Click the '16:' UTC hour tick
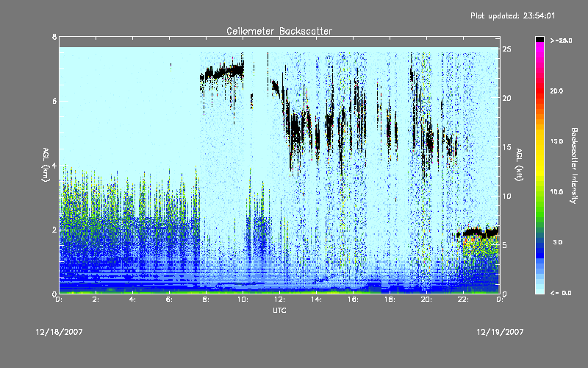Viewport: 588px width, 368px height. click(353, 300)
